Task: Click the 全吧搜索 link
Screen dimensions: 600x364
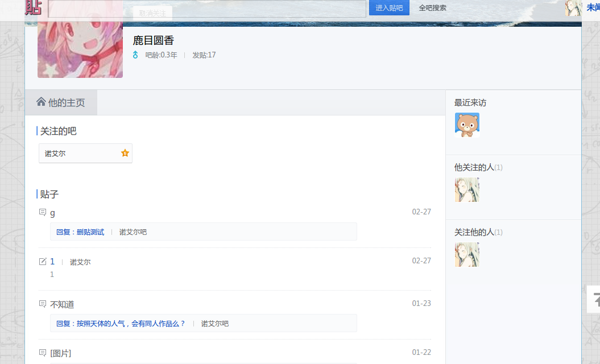Action: coord(432,7)
